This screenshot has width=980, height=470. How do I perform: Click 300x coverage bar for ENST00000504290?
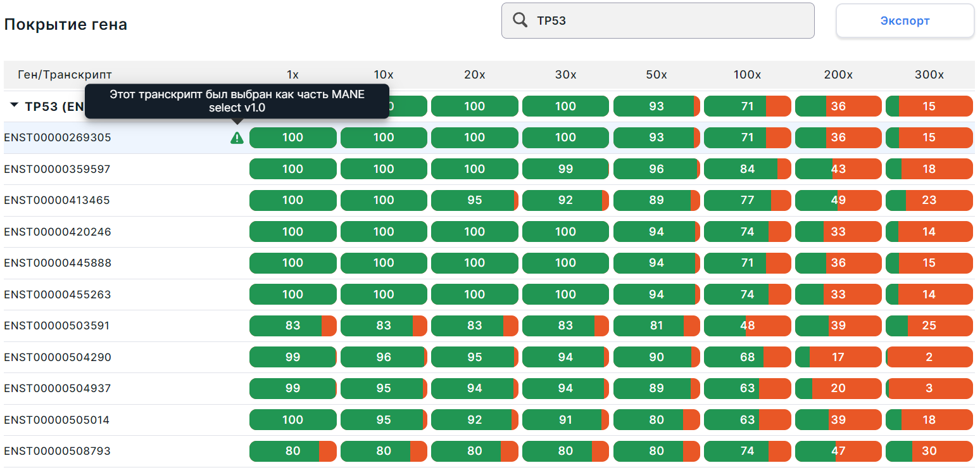coord(929,357)
